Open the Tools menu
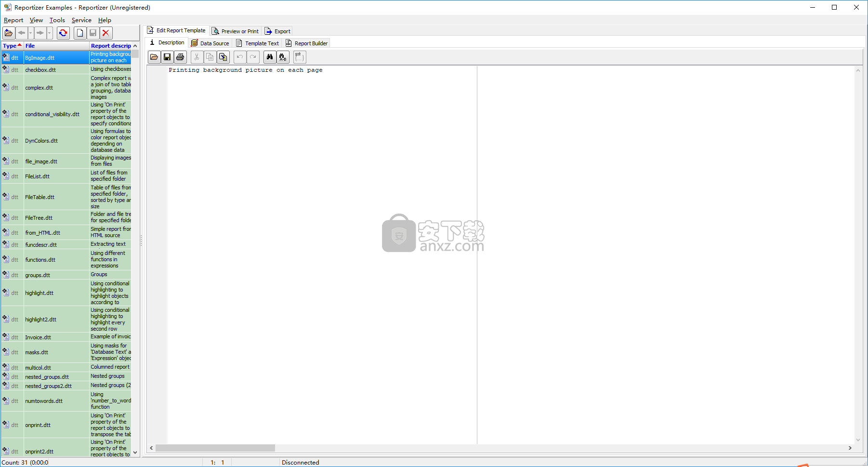 click(57, 20)
